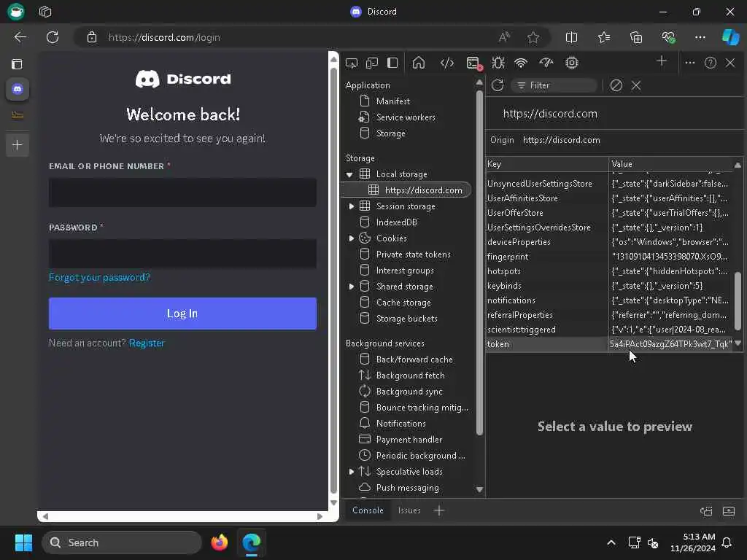Screen dimensions: 747x560
Task: Add drawer tool with plus button
Action: click(439, 510)
